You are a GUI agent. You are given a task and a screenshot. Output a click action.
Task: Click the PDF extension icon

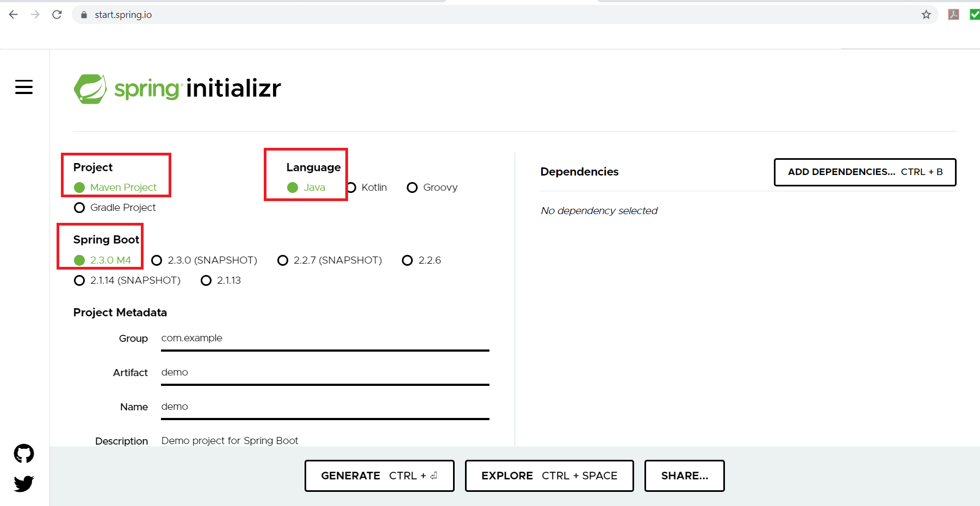click(953, 15)
